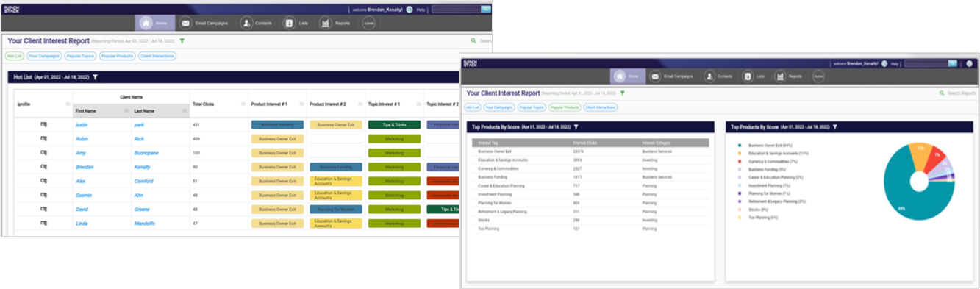
Task: Open Product Interest # 2 column menu handle
Action: 361,104
